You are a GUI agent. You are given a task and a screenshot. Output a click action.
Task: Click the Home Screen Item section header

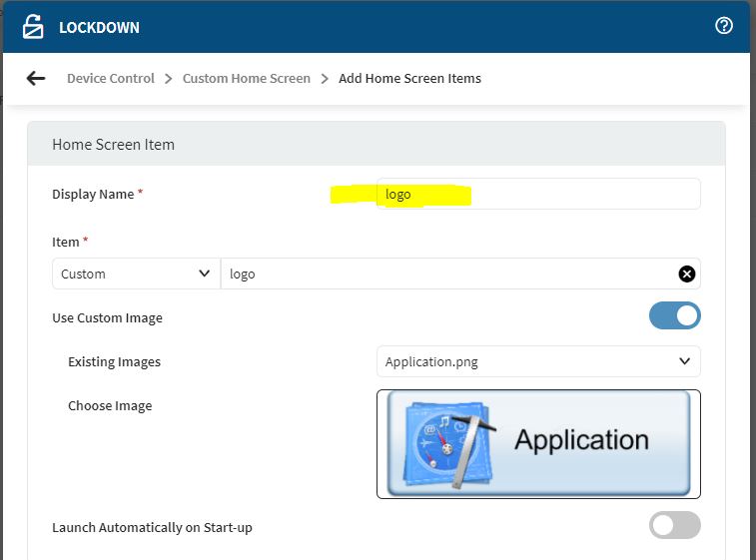pyautogui.click(x=113, y=144)
